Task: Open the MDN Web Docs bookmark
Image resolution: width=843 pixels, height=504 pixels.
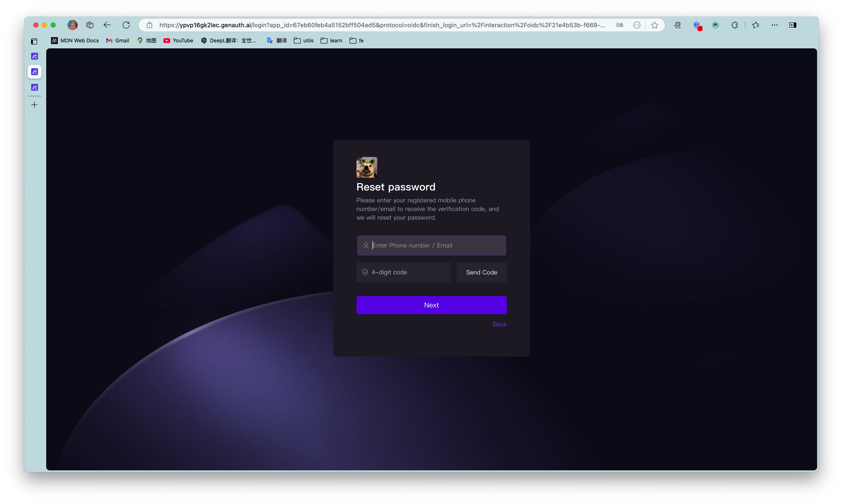Action: [75, 40]
